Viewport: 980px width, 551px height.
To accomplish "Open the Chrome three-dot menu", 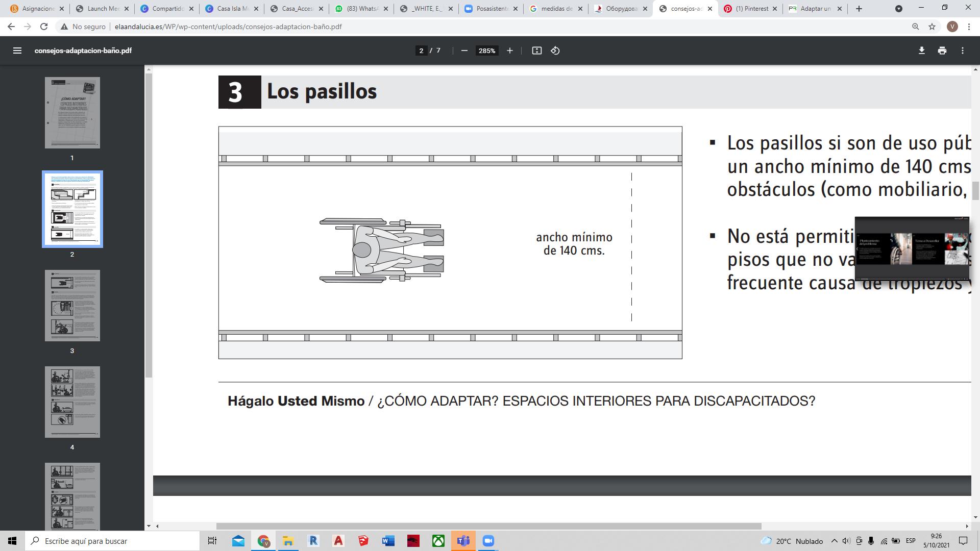I will pyautogui.click(x=969, y=27).
